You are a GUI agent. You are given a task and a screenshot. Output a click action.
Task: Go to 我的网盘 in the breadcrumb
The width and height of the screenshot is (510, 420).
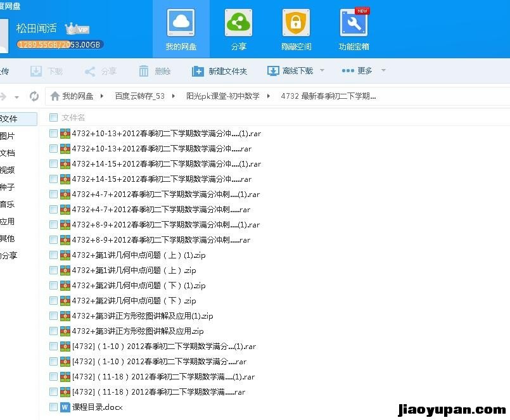coord(78,96)
